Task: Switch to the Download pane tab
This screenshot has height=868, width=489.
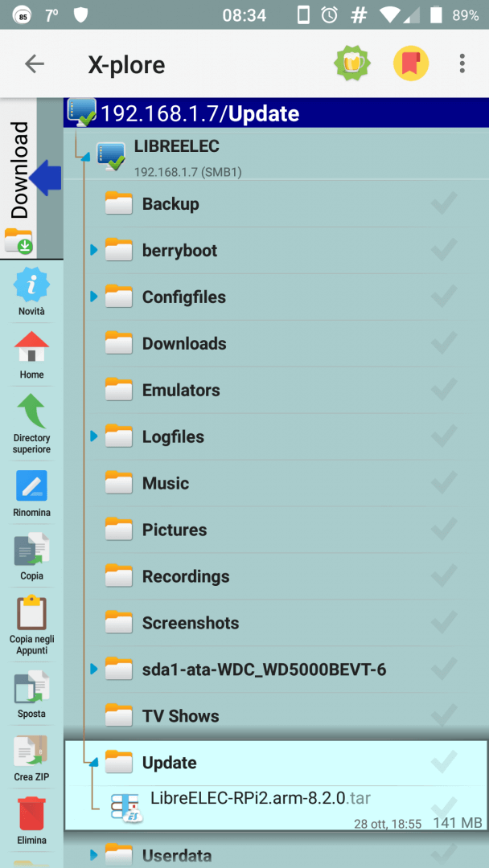Action: tap(20, 170)
